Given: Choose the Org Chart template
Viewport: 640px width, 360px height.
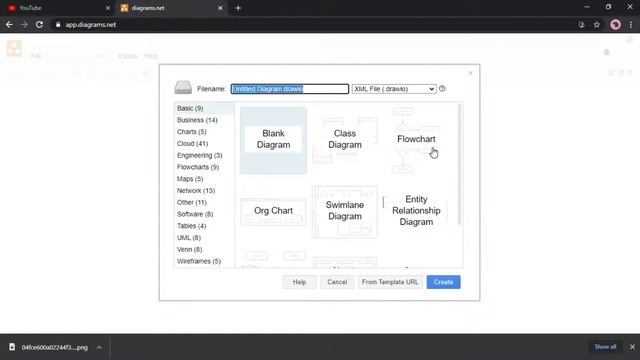Looking at the screenshot, I should [x=273, y=211].
